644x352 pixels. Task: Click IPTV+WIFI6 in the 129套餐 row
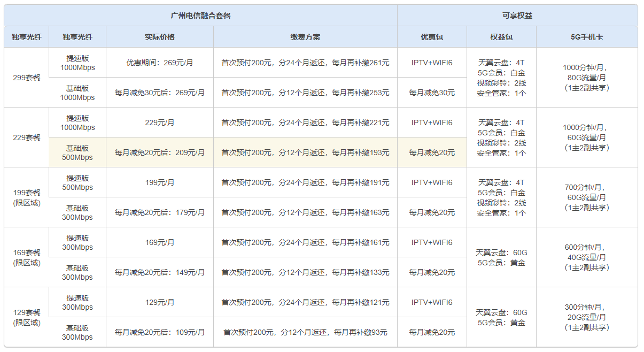coord(432,302)
